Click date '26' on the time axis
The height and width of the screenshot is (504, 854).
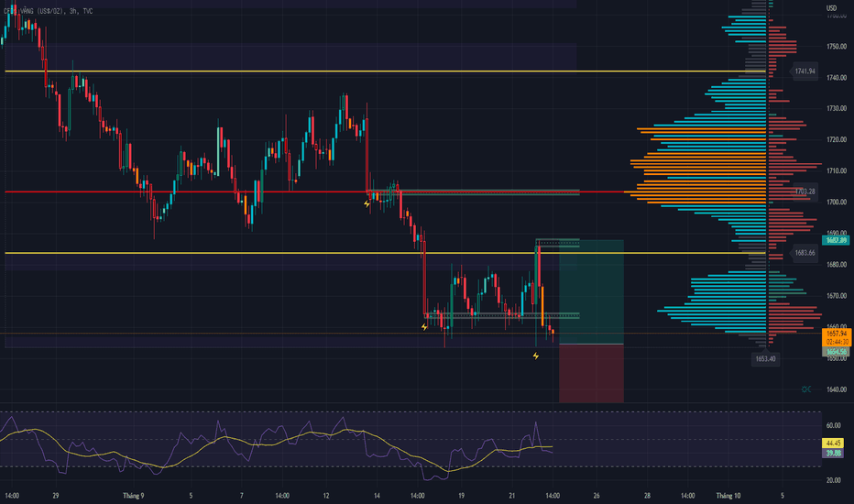point(597,495)
